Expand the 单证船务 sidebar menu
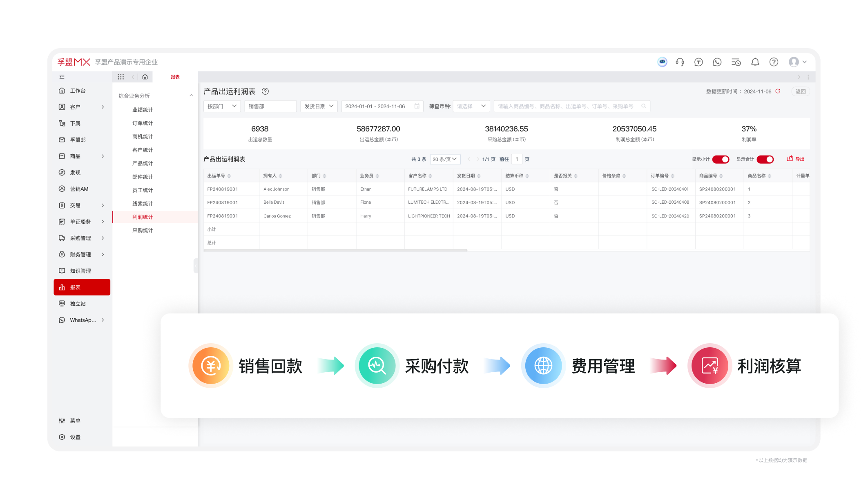The image size is (868, 502). pyautogui.click(x=81, y=222)
